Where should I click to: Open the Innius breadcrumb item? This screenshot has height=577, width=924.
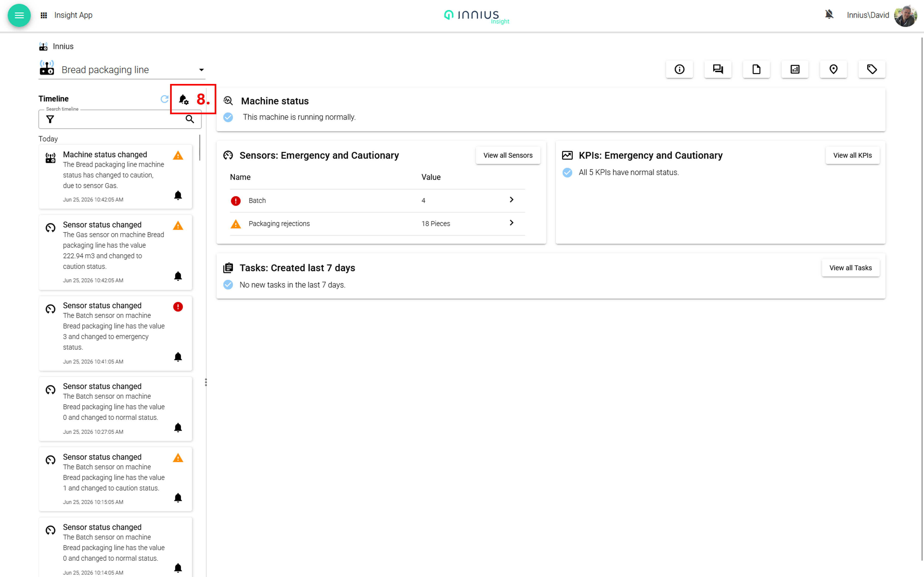click(x=63, y=46)
